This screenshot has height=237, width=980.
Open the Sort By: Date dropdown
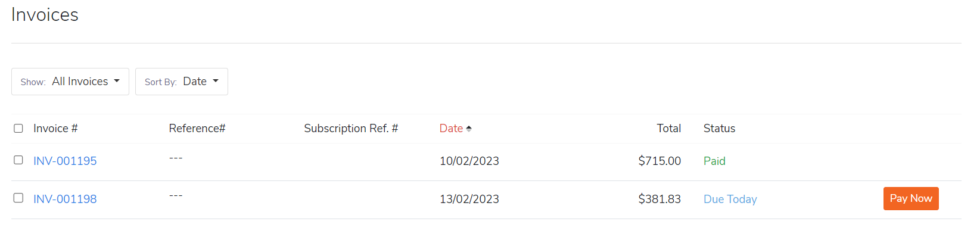182,82
